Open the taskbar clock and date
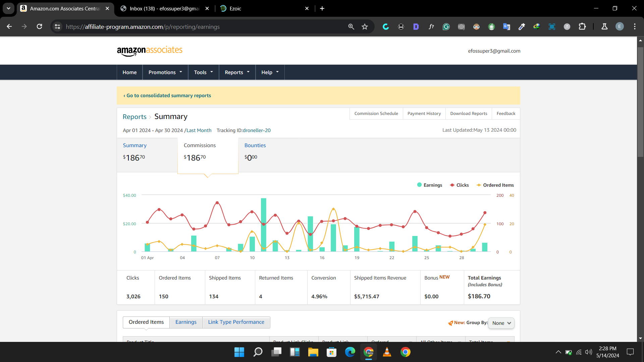 coord(607,352)
